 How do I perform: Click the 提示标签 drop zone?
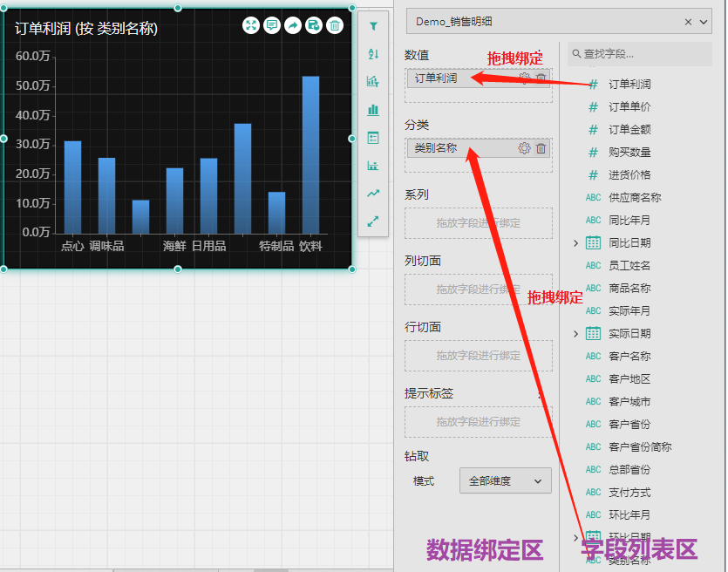(x=479, y=422)
